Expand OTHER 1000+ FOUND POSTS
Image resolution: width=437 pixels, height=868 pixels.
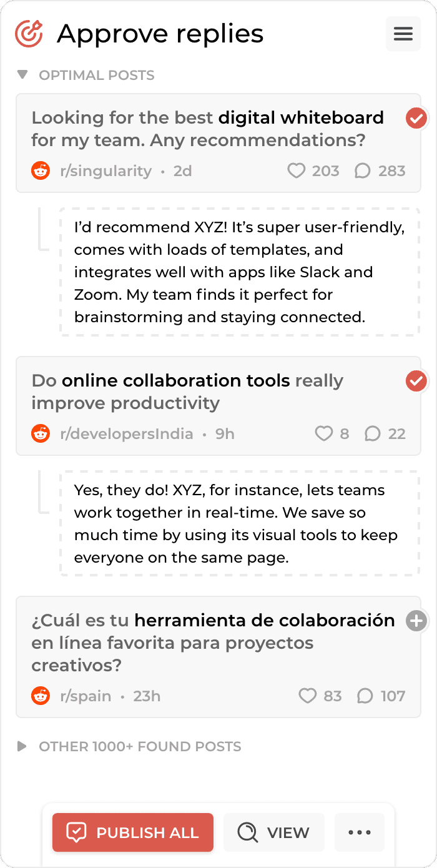tap(22, 746)
